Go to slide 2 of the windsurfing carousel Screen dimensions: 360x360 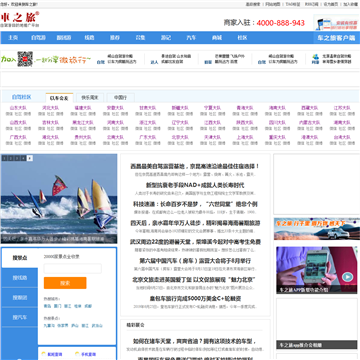[10, 158]
